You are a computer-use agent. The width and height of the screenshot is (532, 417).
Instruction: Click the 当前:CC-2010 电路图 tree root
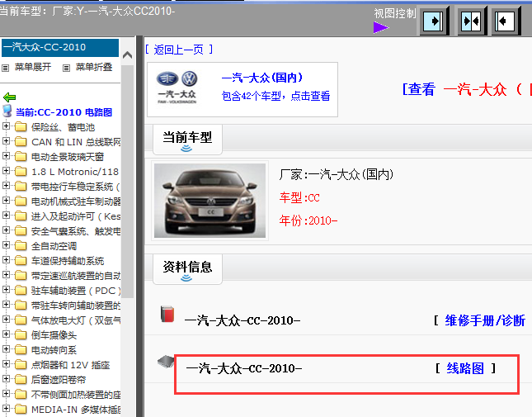(64, 112)
